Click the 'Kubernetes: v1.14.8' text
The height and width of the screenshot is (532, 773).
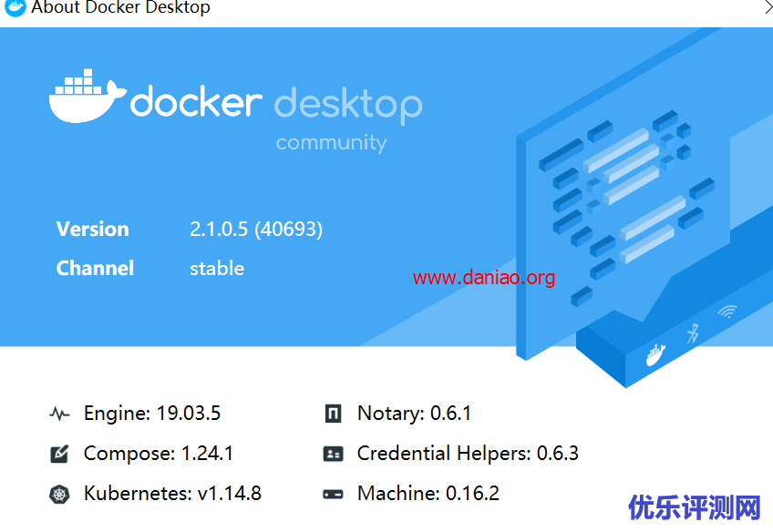click(172, 494)
